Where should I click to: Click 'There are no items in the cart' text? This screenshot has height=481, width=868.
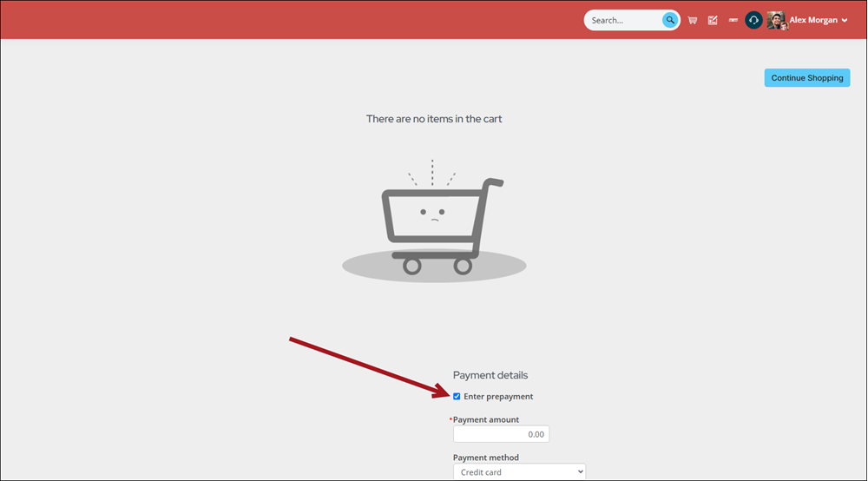[x=434, y=118]
